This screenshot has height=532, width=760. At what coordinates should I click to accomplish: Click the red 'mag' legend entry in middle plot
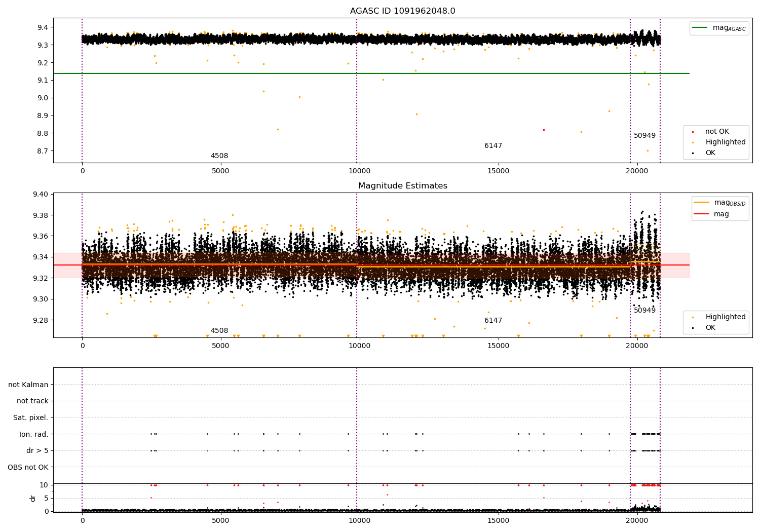(712, 214)
